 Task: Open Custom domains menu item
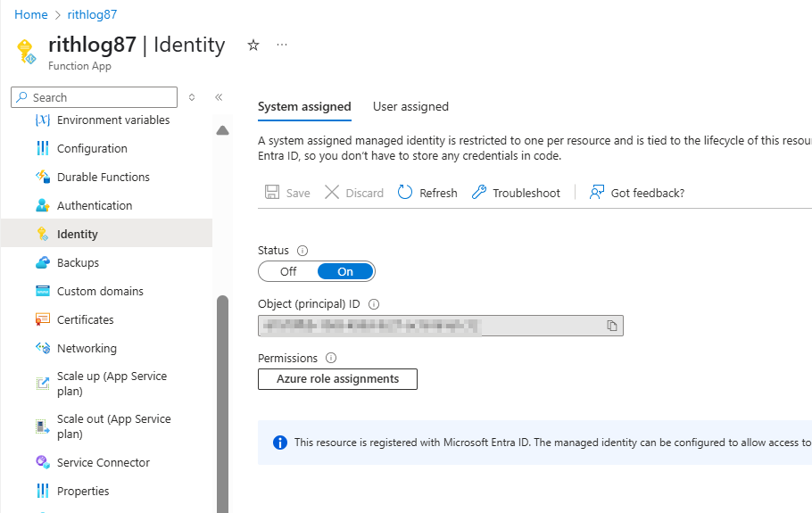pyautogui.click(x=107, y=291)
